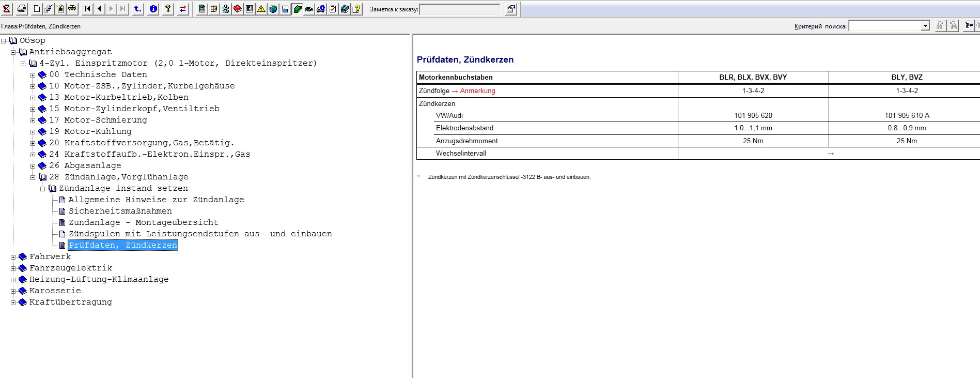Click the yellow warning triangle icon

pyautogui.click(x=261, y=9)
